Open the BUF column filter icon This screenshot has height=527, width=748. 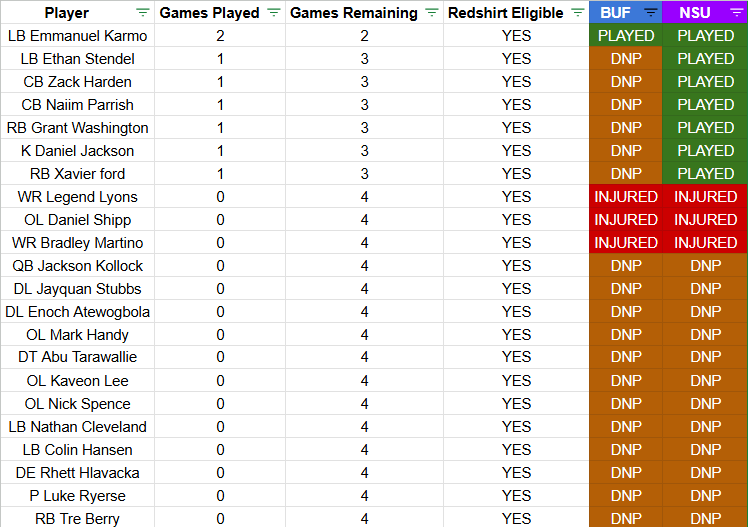pyautogui.click(x=651, y=13)
